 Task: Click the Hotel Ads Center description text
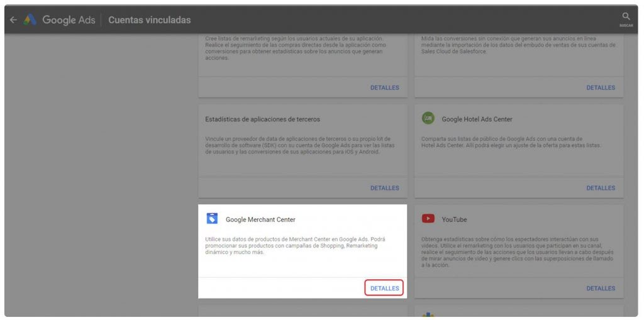[511, 142]
